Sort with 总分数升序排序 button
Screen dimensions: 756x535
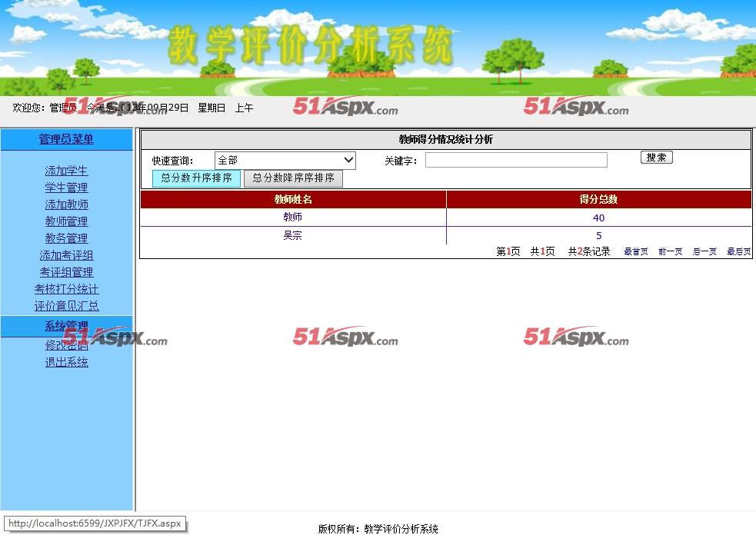pos(196,178)
